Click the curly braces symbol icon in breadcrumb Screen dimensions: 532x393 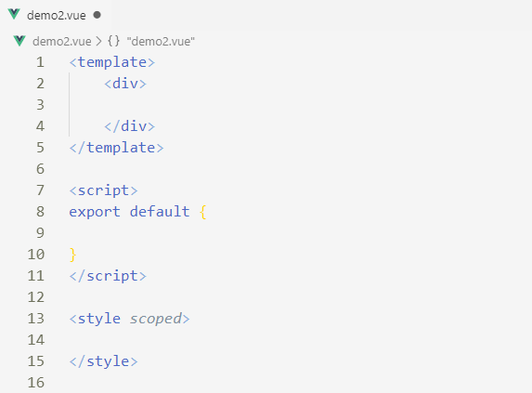pos(113,41)
